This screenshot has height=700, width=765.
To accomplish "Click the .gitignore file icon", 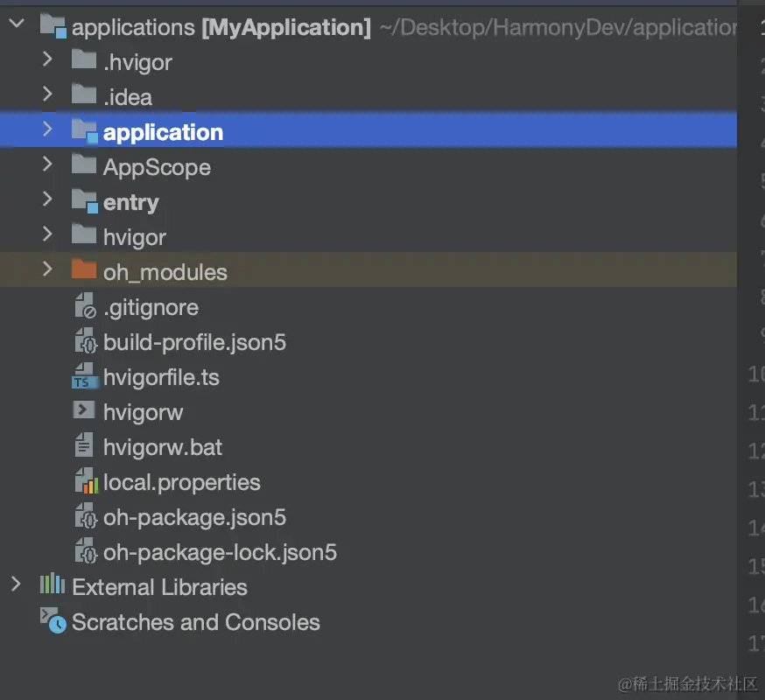I will pyautogui.click(x=84, y=307).
